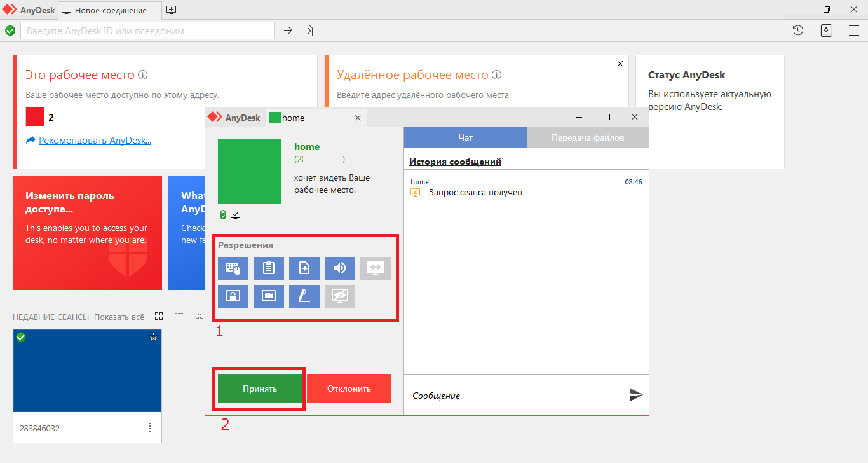Open the blue What's new tile

[x=187, y=233]
